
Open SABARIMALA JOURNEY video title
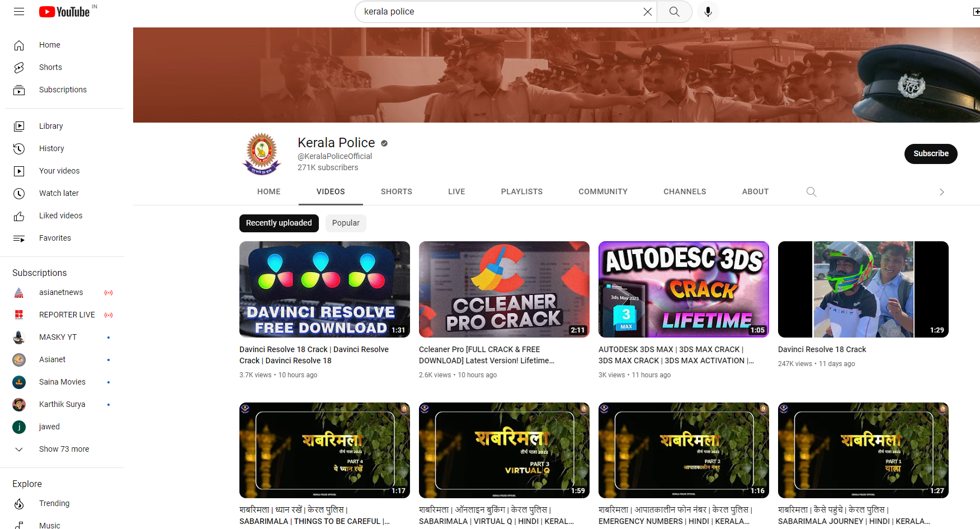pyautogui.click(x=854, y=516)
